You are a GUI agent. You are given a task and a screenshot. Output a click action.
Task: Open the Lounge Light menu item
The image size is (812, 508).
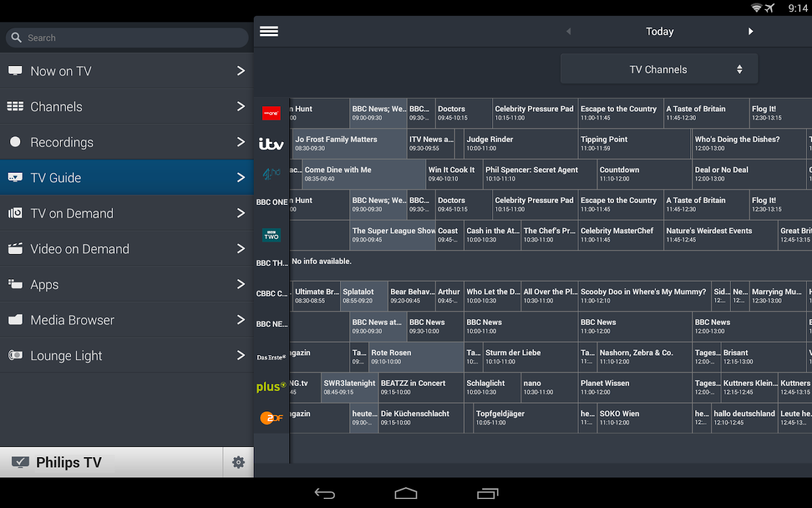point(127,355)
